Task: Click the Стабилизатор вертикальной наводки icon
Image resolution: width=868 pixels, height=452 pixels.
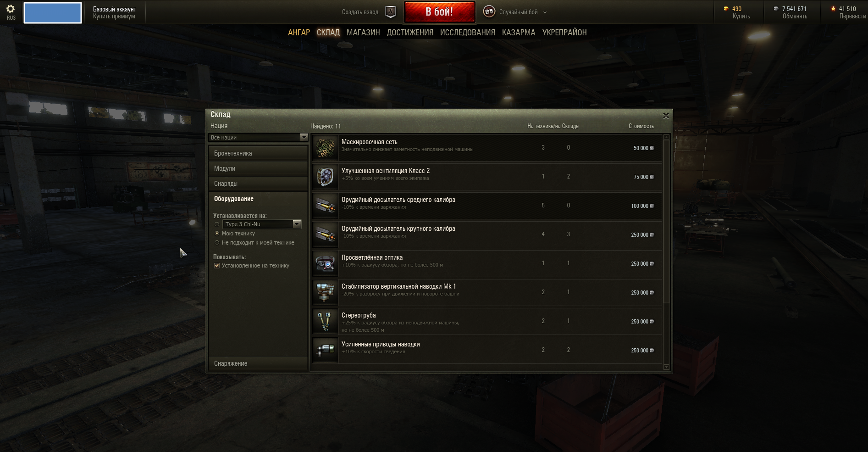Action: coord(325,292)
